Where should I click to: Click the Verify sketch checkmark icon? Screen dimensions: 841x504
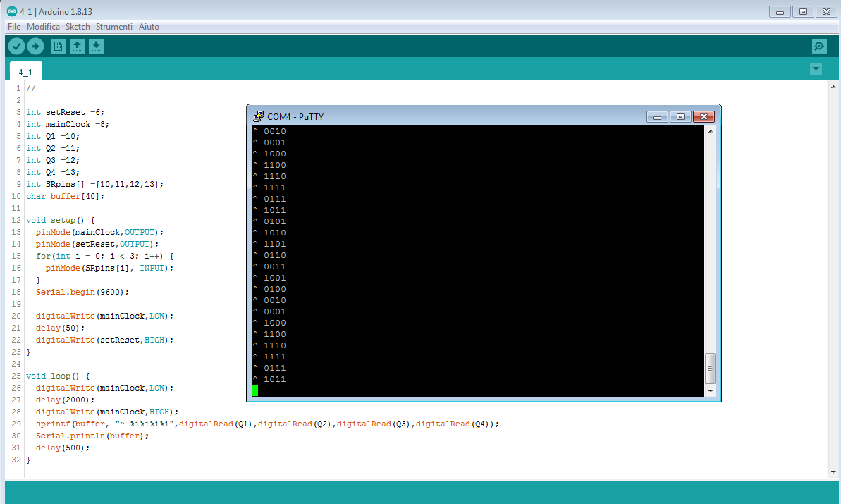pos(16,45)
